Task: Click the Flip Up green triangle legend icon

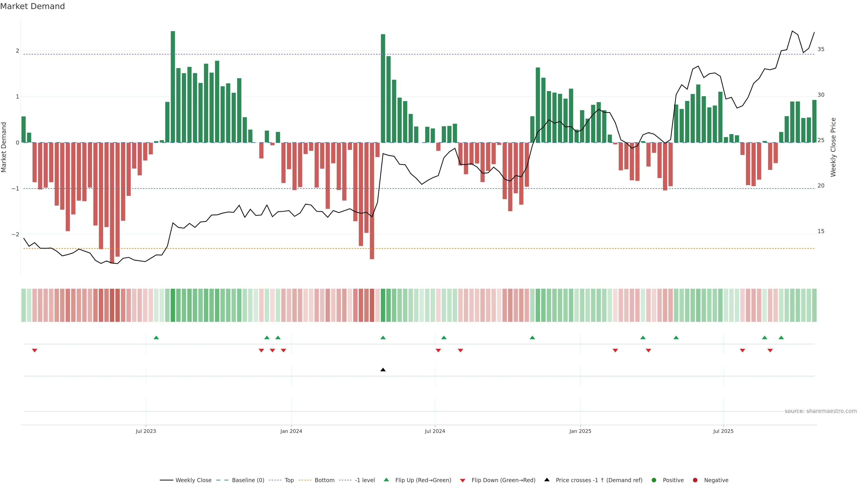Action: click(387, 480)
